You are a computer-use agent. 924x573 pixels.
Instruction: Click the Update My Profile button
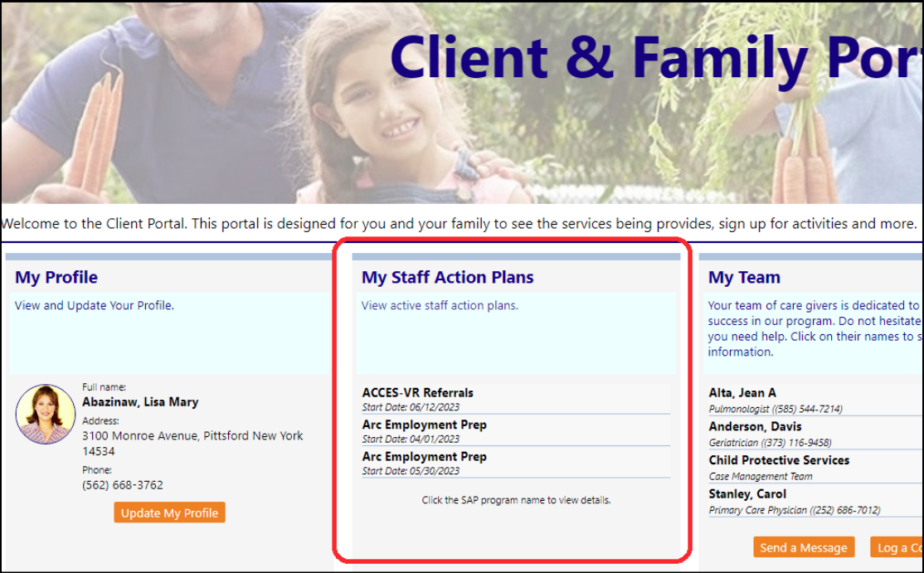[170, 512]
